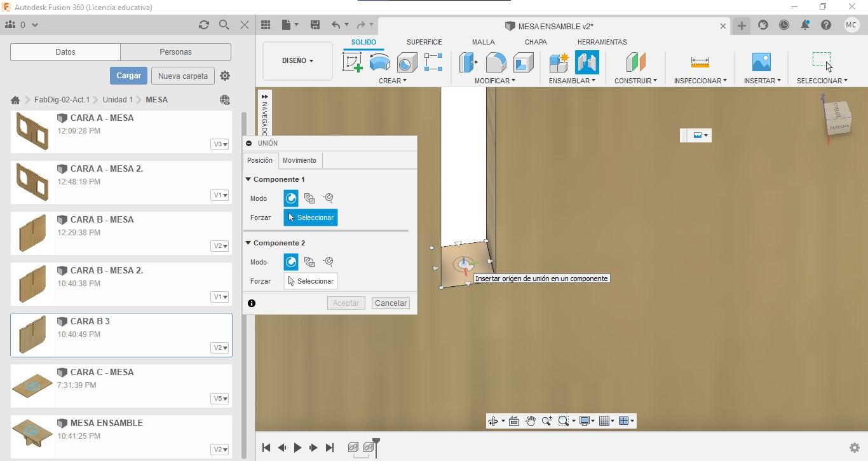Select the Offset Plane icon in CONSTRUIR
This screenshot has height=461, width=868.
pos(635,62)
